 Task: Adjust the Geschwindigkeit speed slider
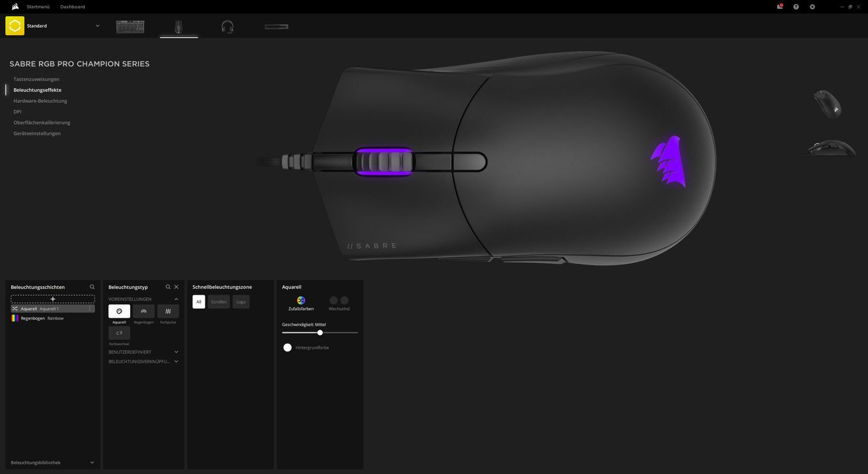coord(320,332)
